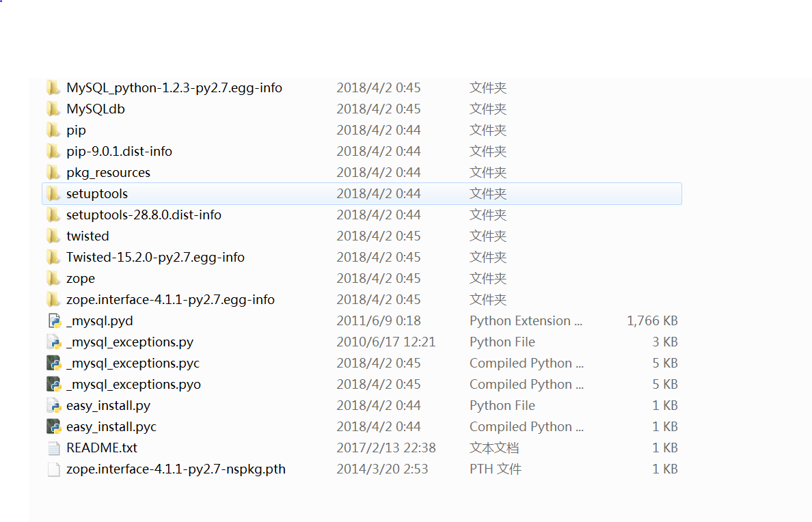The image size is (812, 522).
Task: Select the _mysql_exceptions.py file name
Action: pos(130,342)
